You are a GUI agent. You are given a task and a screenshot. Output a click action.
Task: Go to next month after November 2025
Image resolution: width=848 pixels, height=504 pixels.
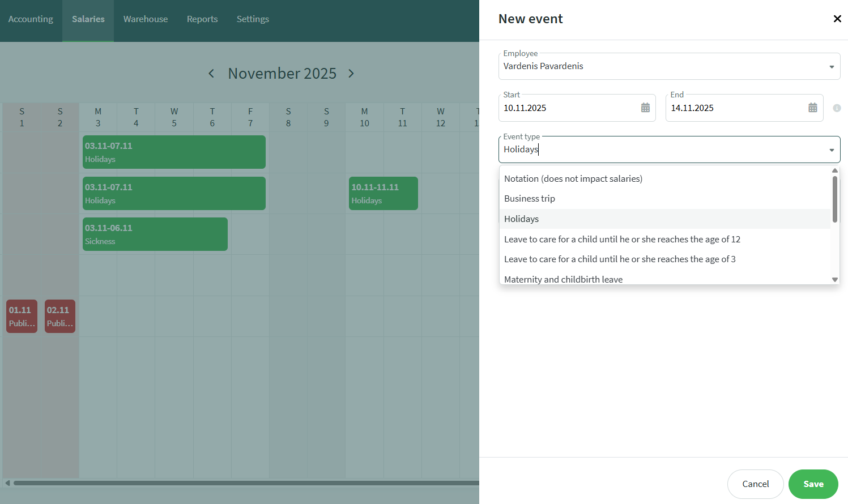(x=351, y=74)
